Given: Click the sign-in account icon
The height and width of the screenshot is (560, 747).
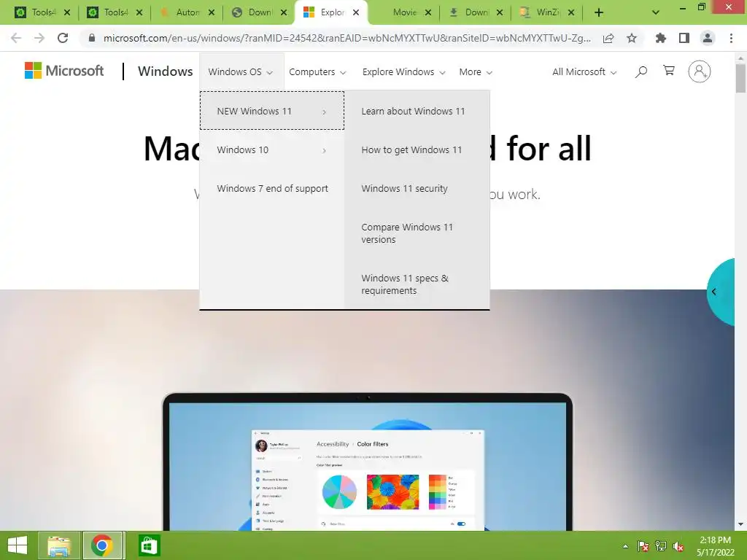Looking at the screenshot, I should [x=700, y=71].
